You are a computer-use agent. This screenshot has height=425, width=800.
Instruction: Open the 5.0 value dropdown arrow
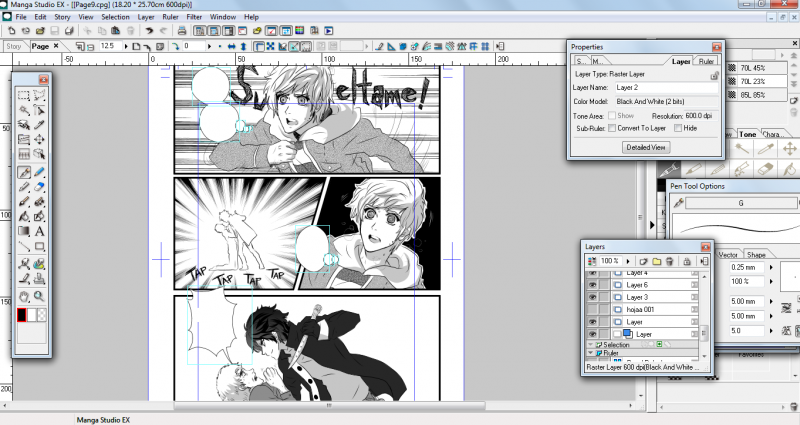coord(771,331)
